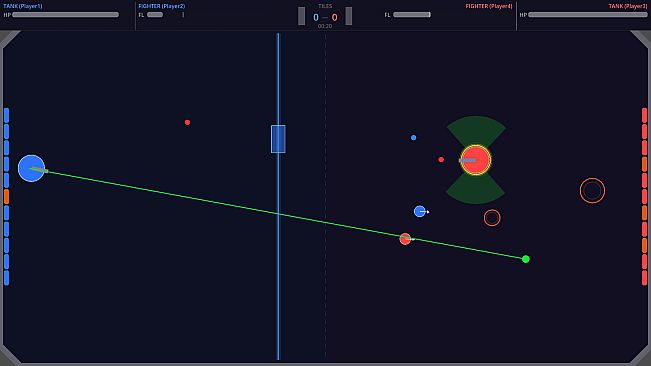Select the yellow-outlined red fighter circle

pyautogui.click(x=476, y=160)
